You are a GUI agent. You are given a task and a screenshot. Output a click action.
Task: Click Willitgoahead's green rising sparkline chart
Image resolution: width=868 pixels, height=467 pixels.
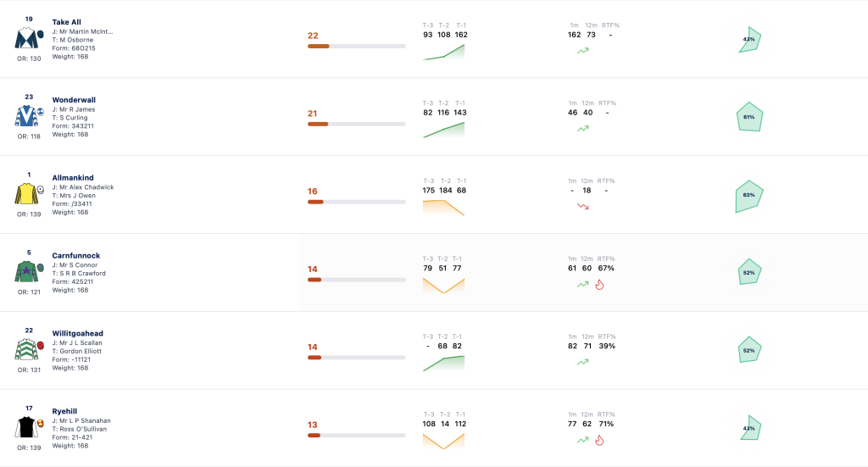tap(443, 364)
